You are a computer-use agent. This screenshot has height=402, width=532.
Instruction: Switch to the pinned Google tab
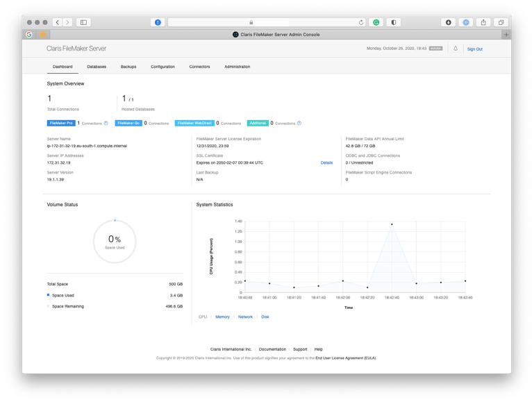29,35
